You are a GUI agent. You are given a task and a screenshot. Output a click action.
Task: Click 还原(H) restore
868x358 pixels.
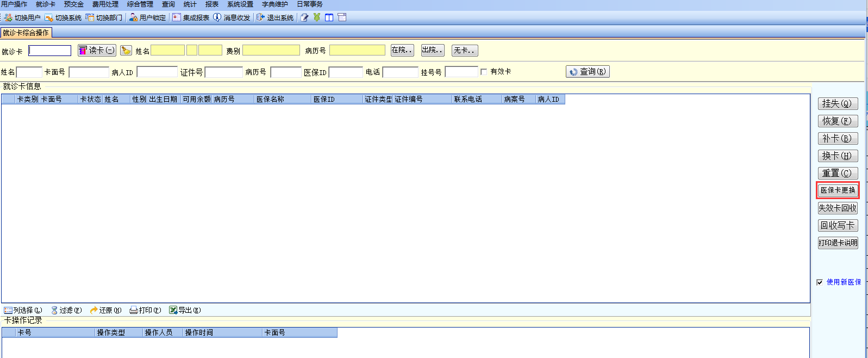[105, 310]
